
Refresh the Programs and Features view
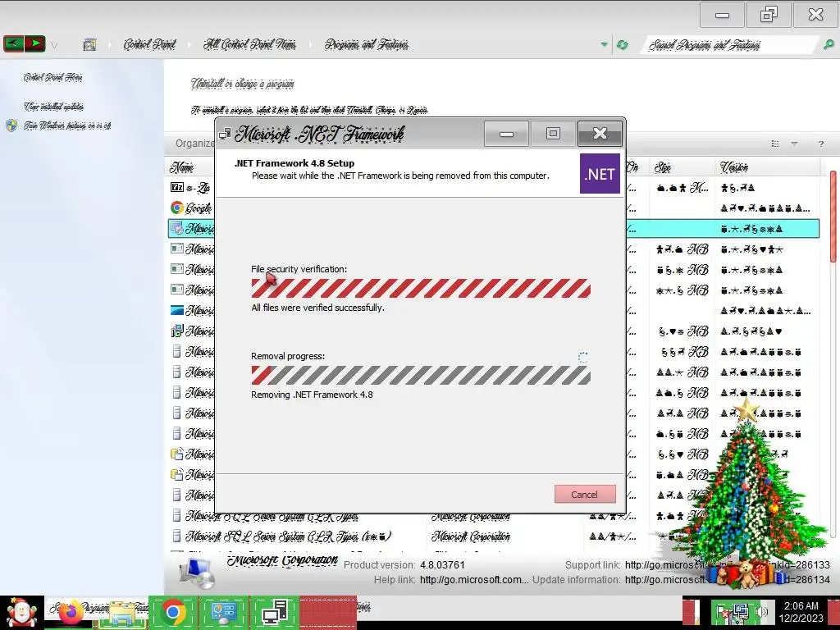(x=623, y=45)
